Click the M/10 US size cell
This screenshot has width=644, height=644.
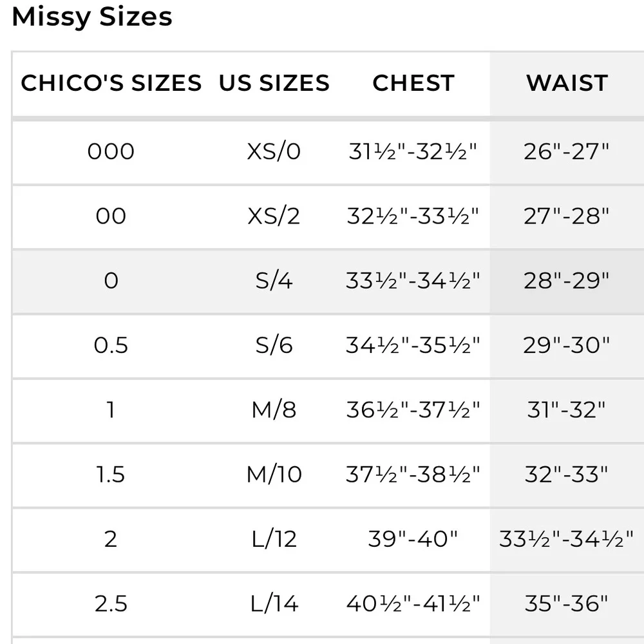pos(274,475)
